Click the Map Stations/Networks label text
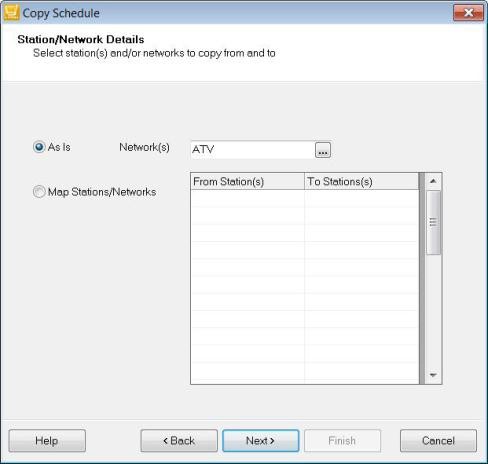This screenshot has width=488, height=464. pyautogui.click(x=102, y=192)
